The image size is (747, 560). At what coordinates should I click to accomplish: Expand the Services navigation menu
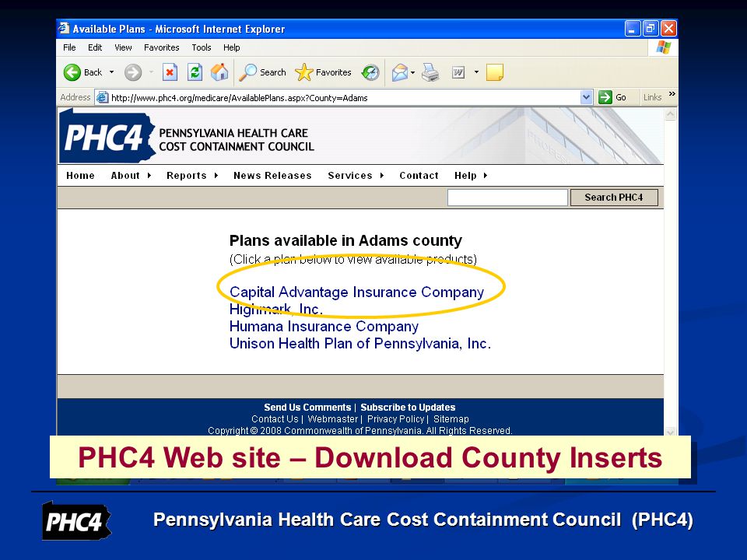[x=356, y=175]
